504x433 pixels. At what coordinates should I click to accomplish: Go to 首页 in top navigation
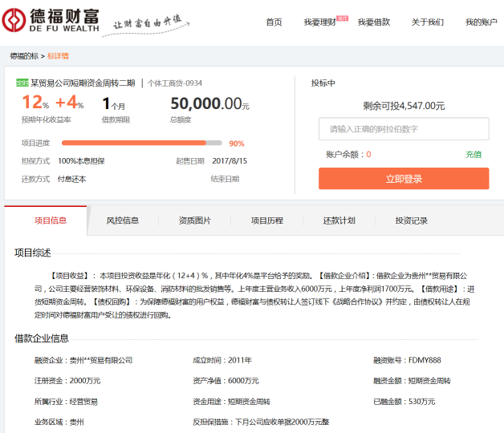click(274, 22)
